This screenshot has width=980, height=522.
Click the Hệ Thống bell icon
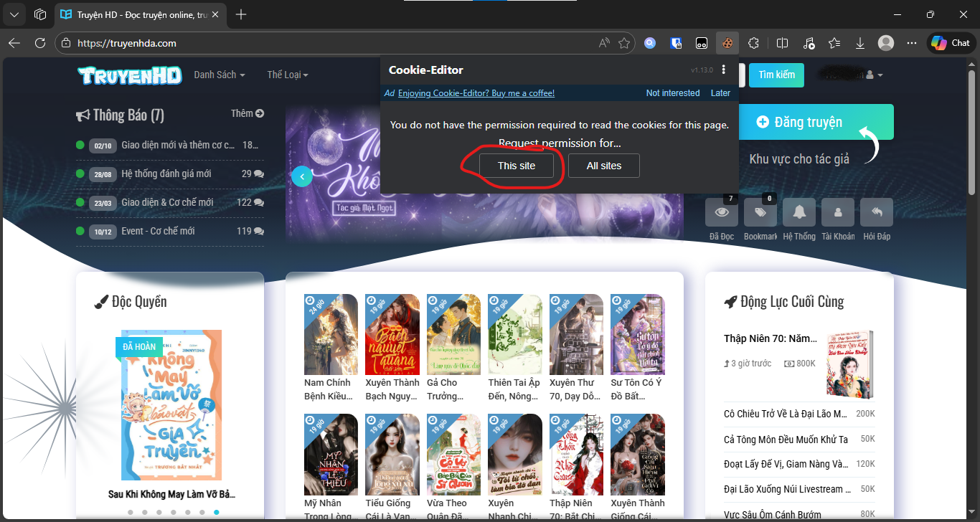pos(799,212)
